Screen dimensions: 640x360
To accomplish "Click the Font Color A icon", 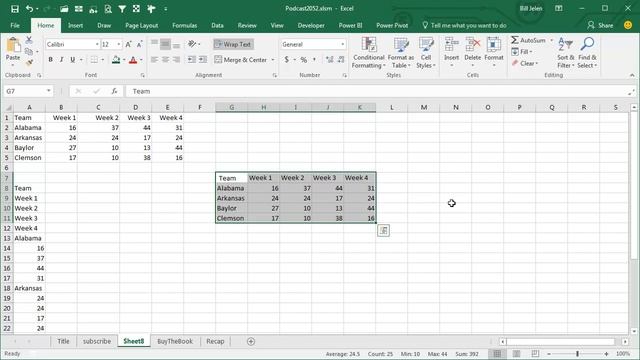I will (x=133, y=60).
